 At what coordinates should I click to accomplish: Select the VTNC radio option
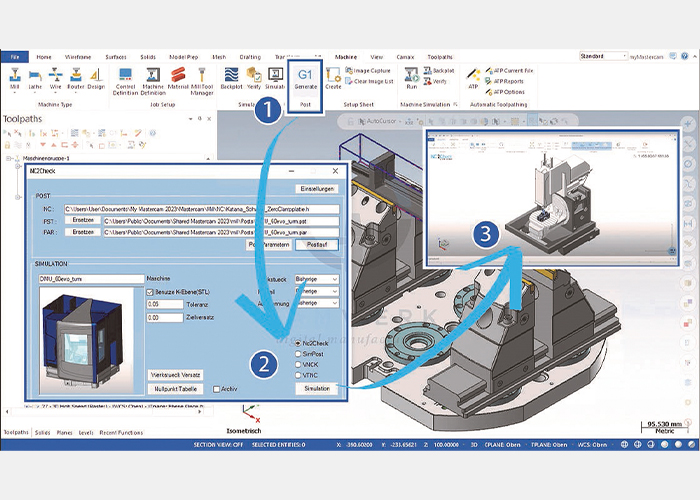pos(298,375)
